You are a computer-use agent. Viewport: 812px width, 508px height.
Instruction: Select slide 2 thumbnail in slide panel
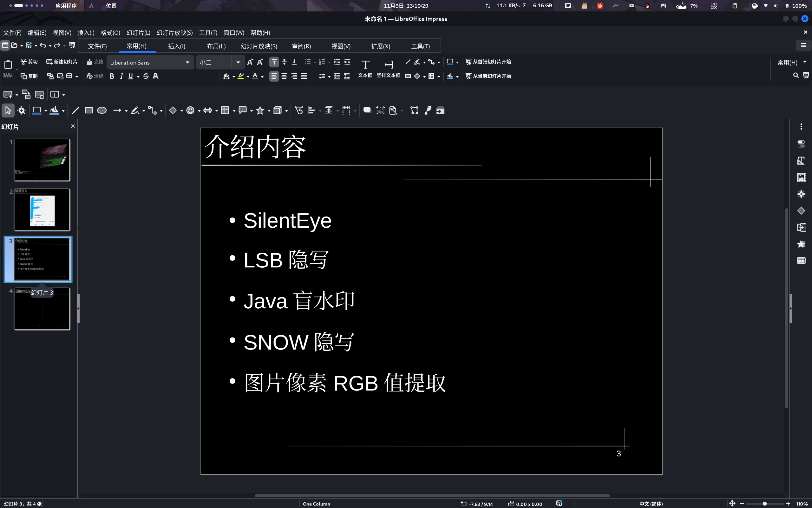coord(42,209)
